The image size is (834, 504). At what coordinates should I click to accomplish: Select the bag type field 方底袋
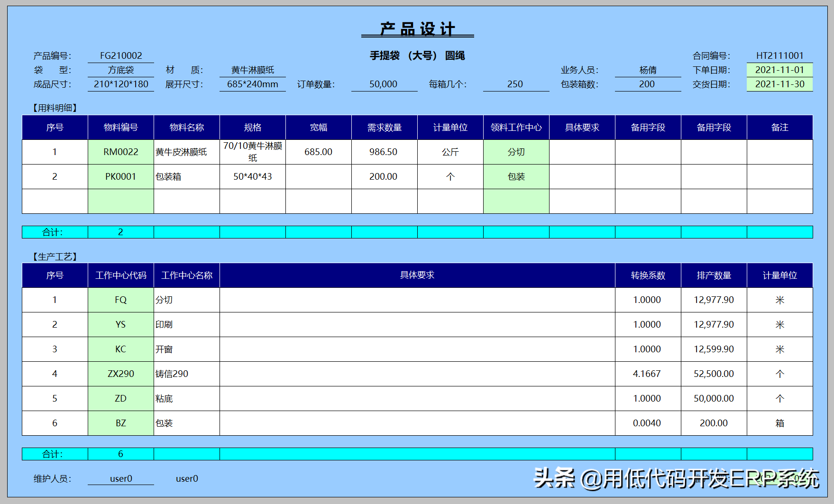pyautogui.click(x=121, y=70)
